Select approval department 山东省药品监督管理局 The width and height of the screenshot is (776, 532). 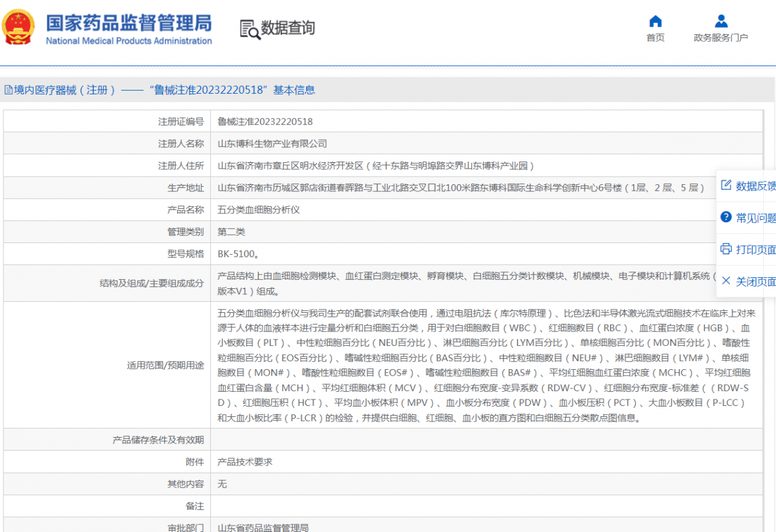pos(263,528)
